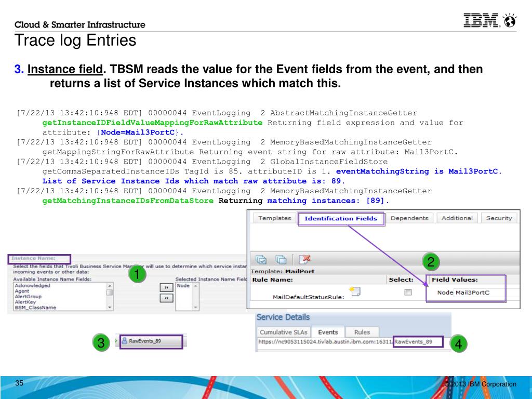Click the Field Values column header

click(455, 280)
